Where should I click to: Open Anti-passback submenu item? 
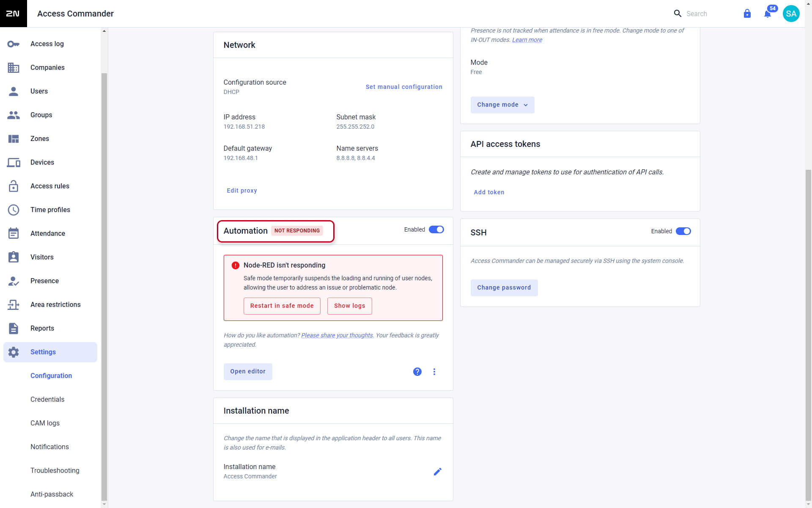click(x=52, y=494)
